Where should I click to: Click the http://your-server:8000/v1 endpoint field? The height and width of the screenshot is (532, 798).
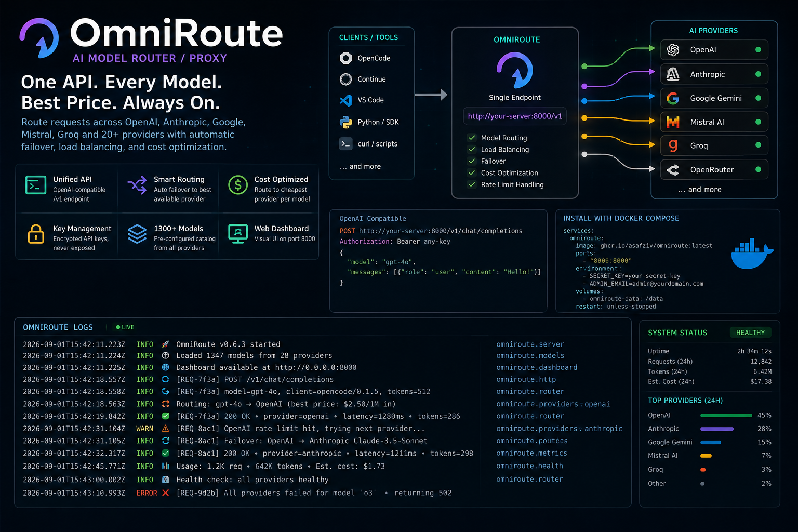[x=514, y=116]
